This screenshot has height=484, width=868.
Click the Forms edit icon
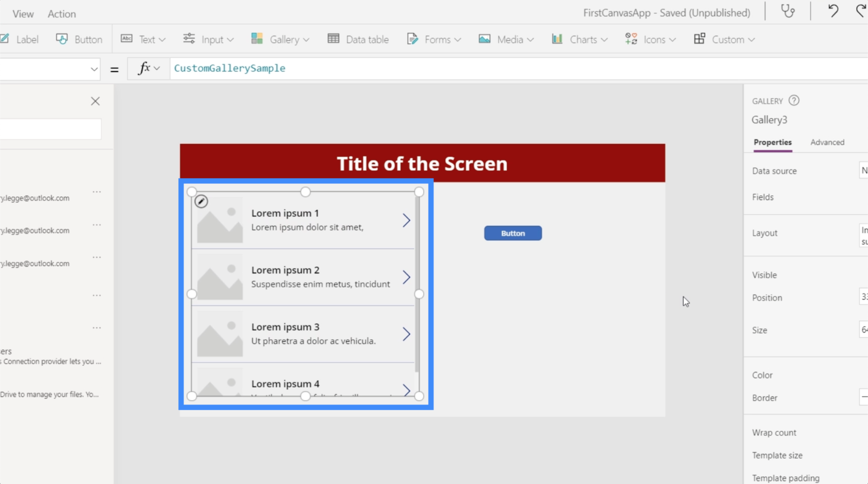[x=412, y=39]
